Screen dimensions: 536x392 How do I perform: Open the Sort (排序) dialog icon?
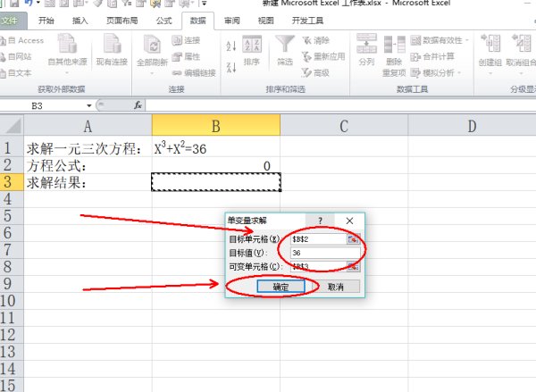tap(252, 50)
